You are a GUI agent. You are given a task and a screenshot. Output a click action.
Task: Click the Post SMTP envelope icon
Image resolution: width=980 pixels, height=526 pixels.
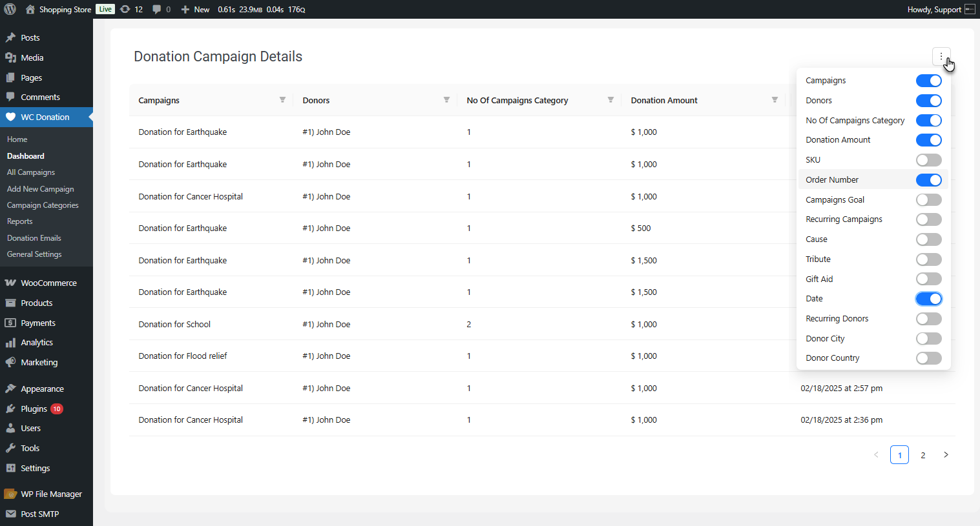11,514
